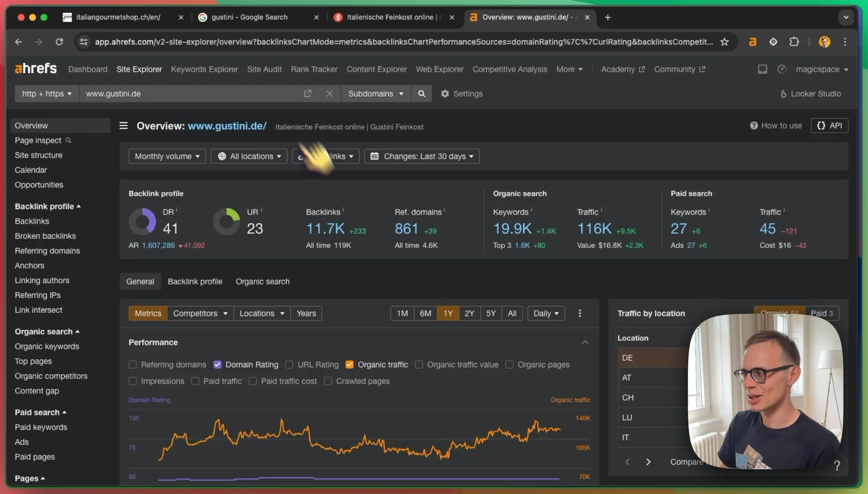Open Changes: Last 30 days dropdown
The height and width of the screenshot is (494, 868).
click(x=422, y=156)
